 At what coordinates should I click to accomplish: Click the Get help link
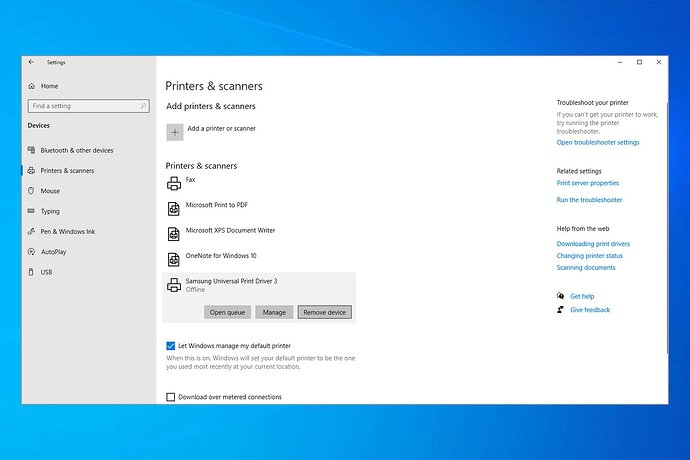582,296
